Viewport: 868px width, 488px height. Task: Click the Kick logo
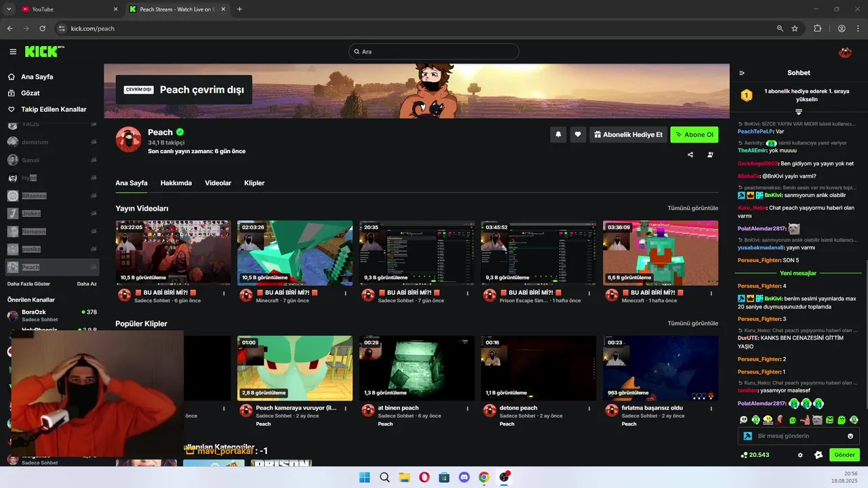coord(44,52)
